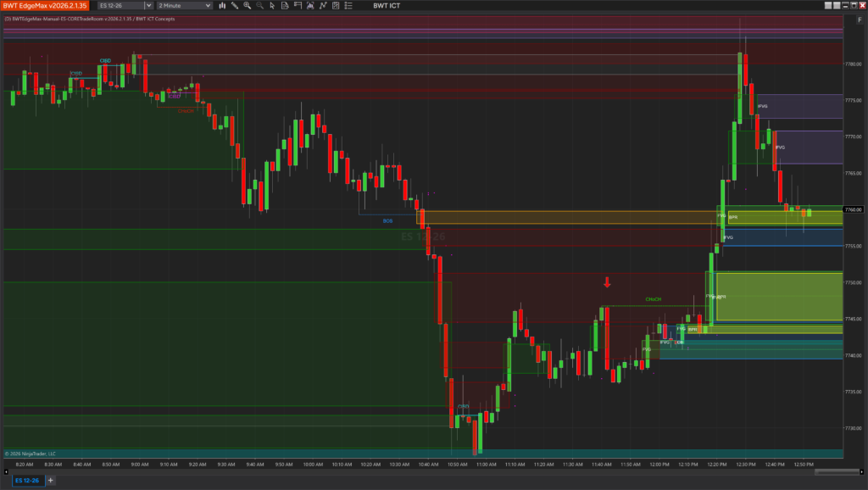Click the left scroll arrow of time axis
Viewport: 868px width, 490px height.
6,471
